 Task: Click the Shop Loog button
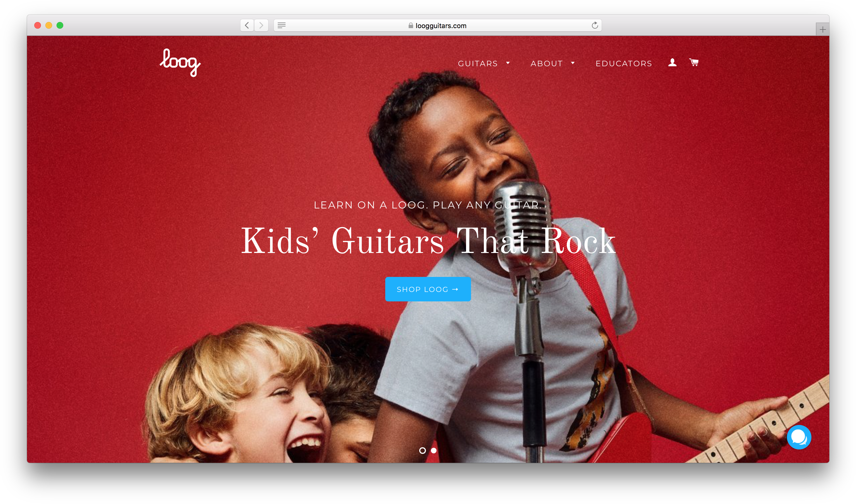click(x=428, y=289)
